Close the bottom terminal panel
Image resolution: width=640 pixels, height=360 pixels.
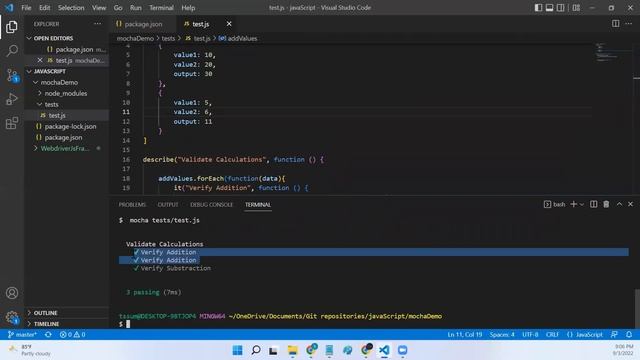pos(631,204)
